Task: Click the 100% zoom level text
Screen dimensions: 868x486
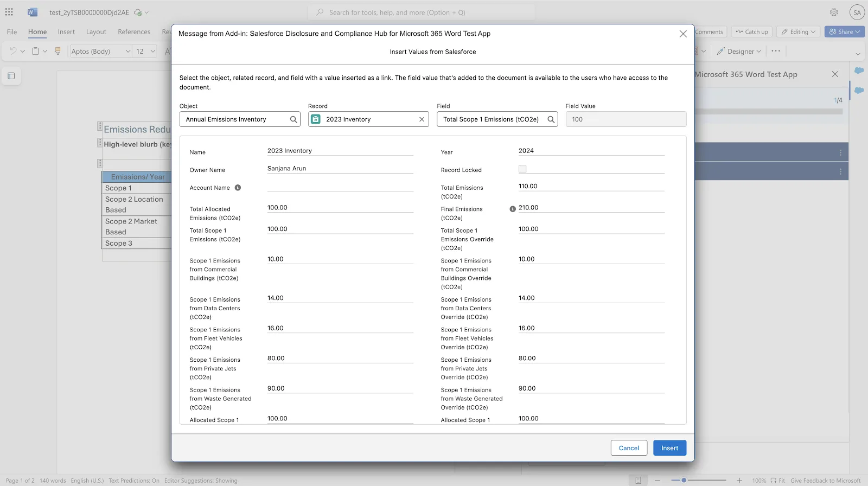Action: 759,481
